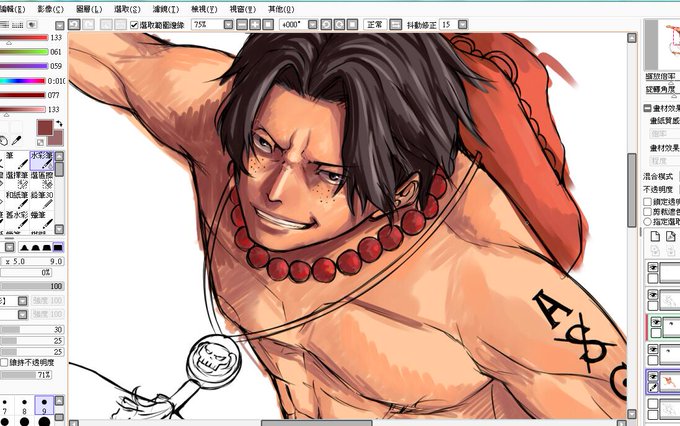Click the brush density slider showing 100

click(33, 286)
